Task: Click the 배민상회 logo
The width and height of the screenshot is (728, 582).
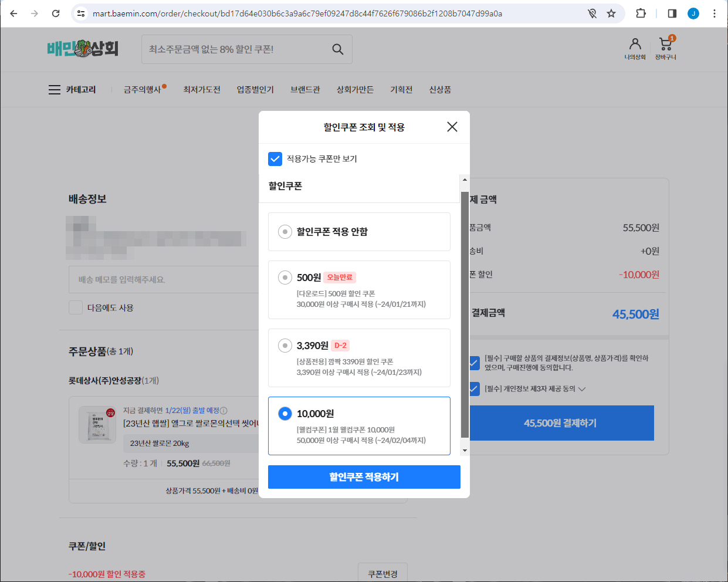Action: [x=83, y=49]
